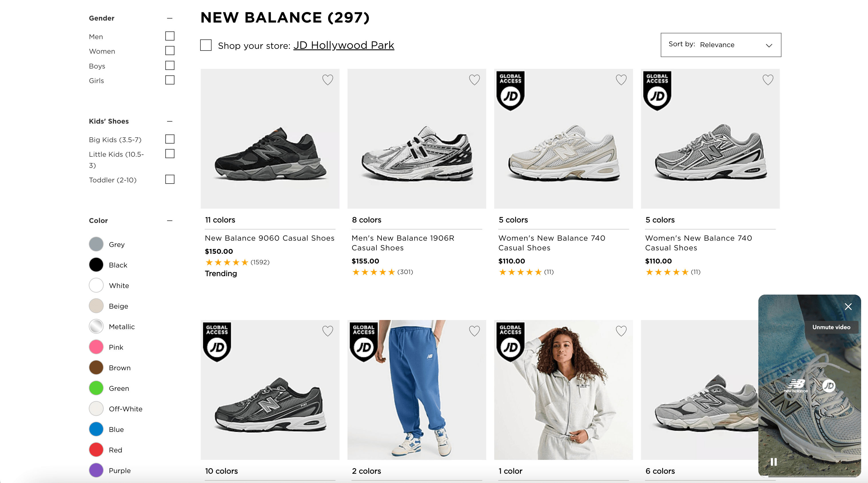Click Unmute video button
The width and height of the screenshot is (868, 483).
point(831,327)
